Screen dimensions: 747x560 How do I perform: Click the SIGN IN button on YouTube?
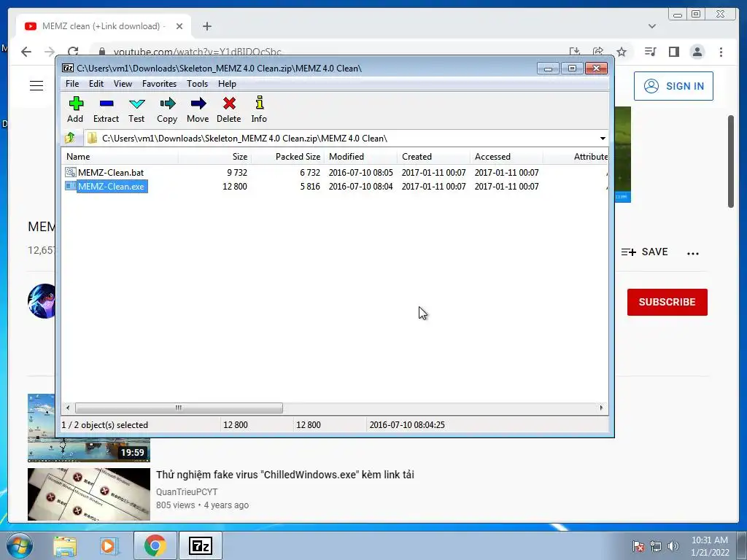673,86
